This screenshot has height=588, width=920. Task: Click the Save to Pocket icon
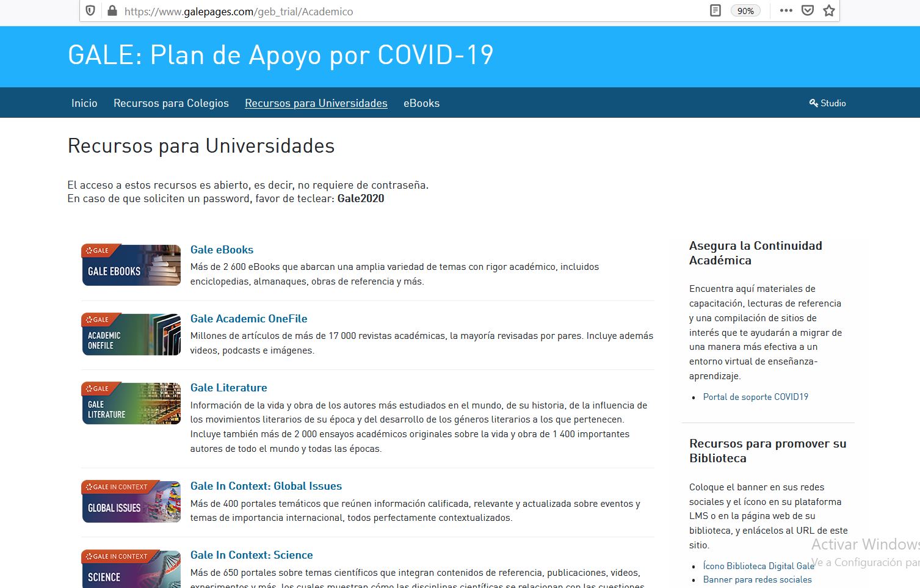[808, 11]
